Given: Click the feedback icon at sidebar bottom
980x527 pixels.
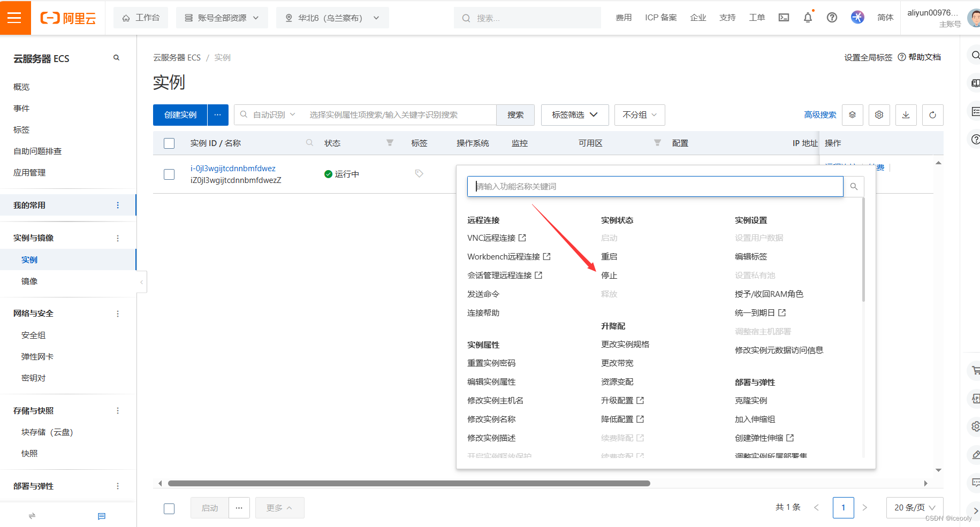Looking at the screenshot, I should [102, 516].
